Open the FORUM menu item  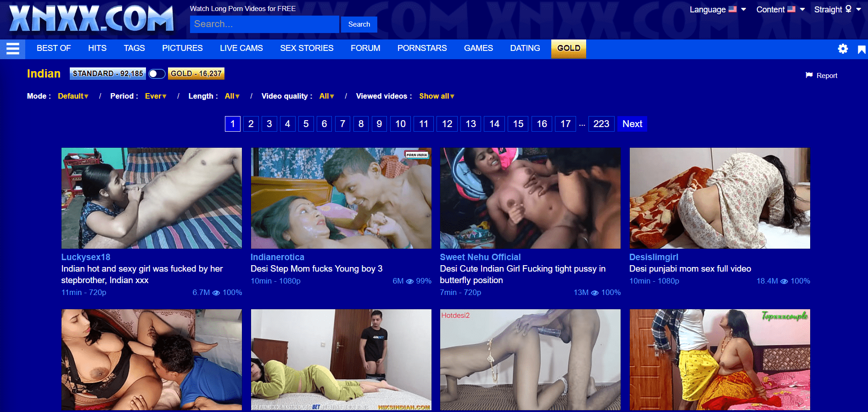pos(365,48)
